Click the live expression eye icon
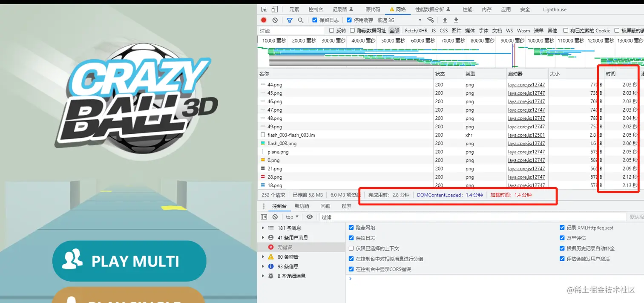Image resolution: width=644 pixels, height=303 pixels. (x=310, y=217)
